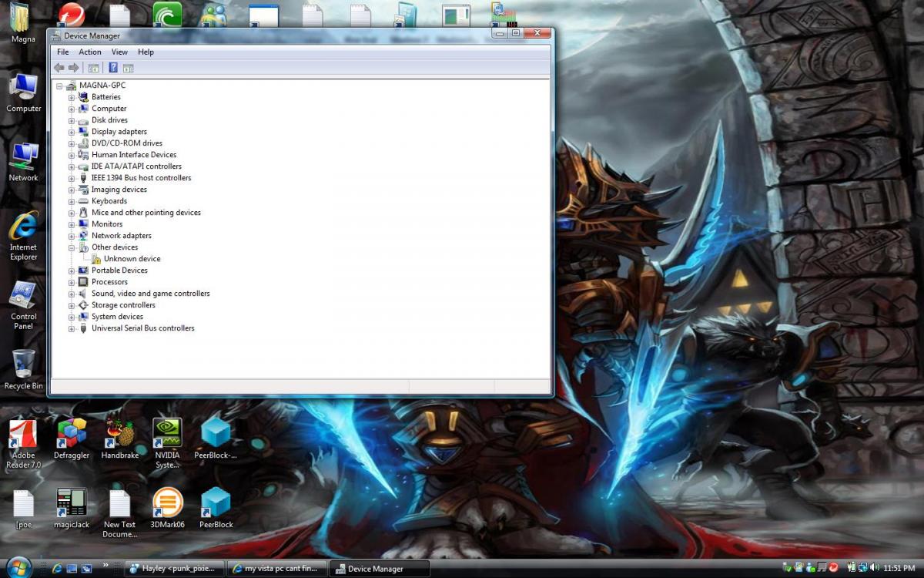Switch to the my vista pc cant fin... taskbar button
The width and height of the screenshot is (924, 578).
click(277, 569)
